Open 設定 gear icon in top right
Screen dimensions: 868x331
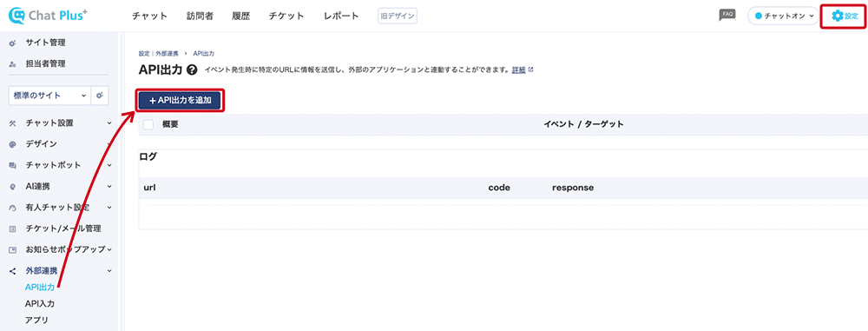(x=838, y=17)
